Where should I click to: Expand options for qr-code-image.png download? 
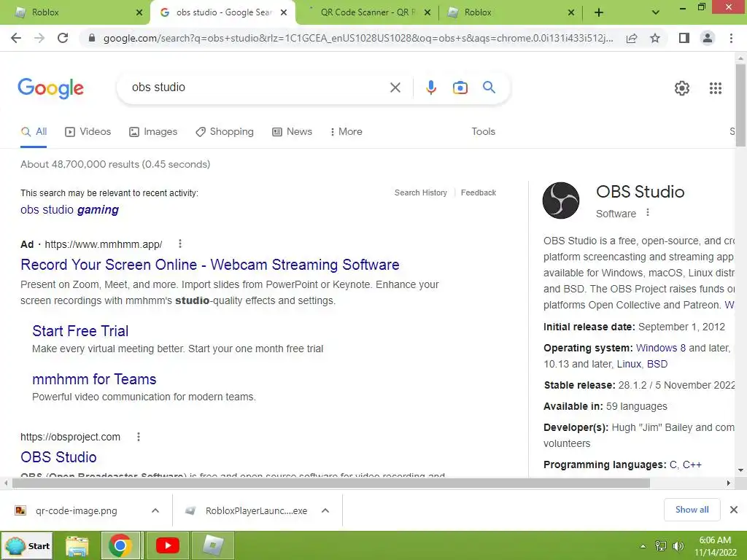point(155,510)
